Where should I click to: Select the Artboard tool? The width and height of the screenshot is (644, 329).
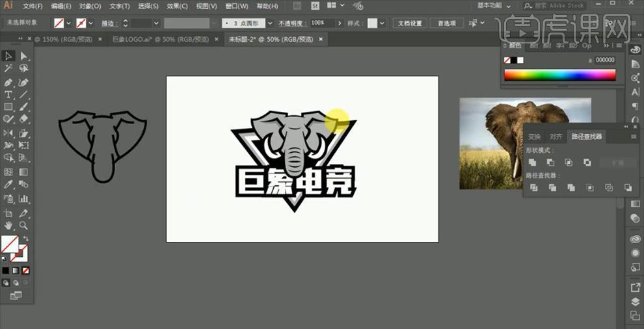point(8,213)
